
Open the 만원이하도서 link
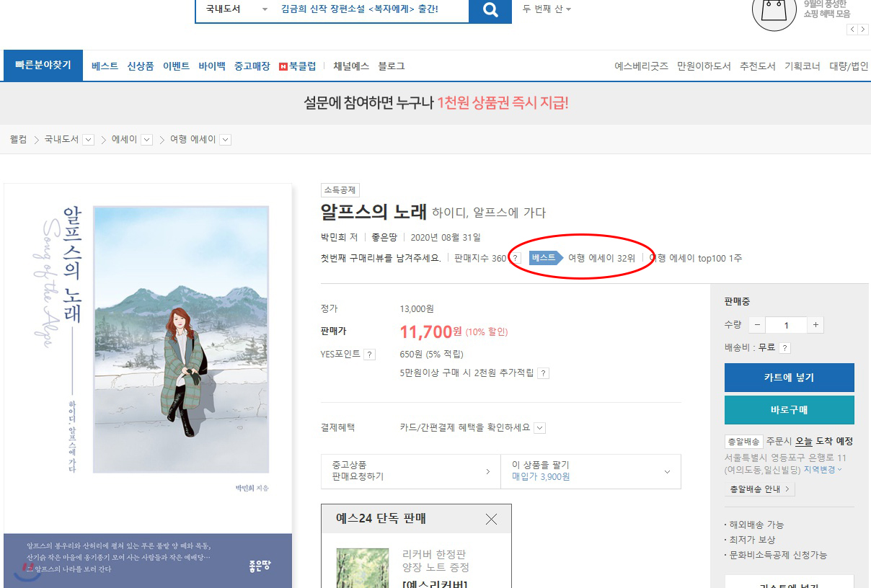[704, 66]
